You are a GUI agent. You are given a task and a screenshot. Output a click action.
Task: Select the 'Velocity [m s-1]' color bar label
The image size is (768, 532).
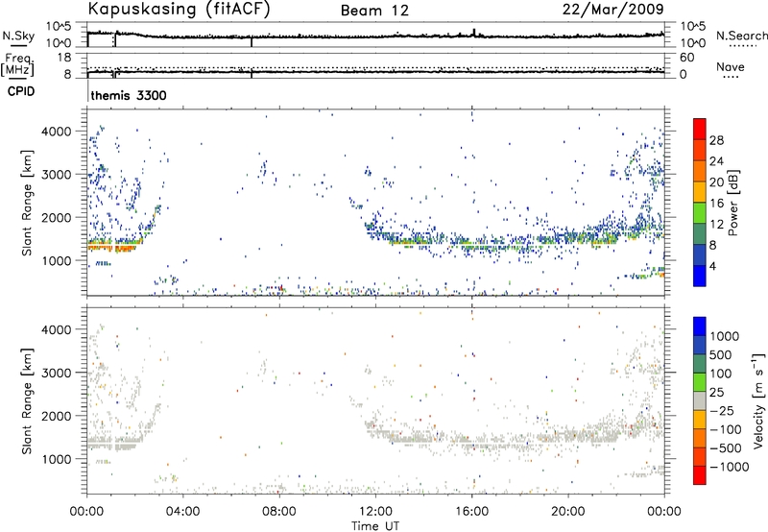pos(758,401)
